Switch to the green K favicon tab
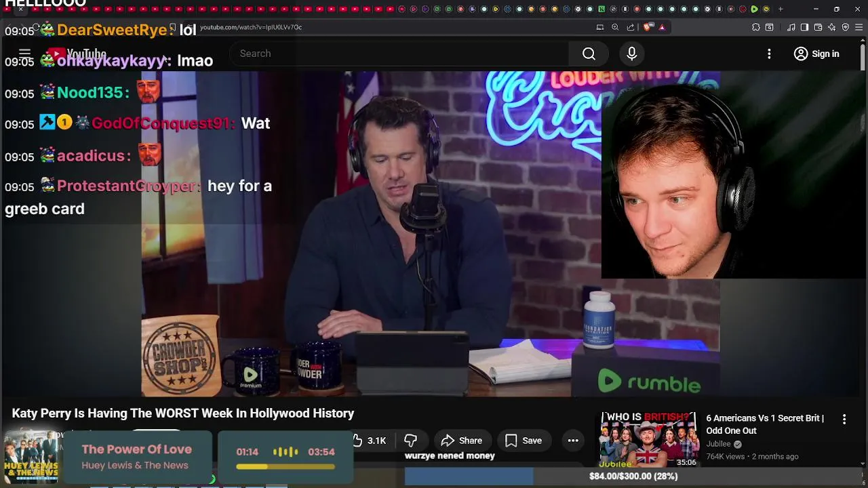Screen dimensions: 868x488 tap(601, 9)
